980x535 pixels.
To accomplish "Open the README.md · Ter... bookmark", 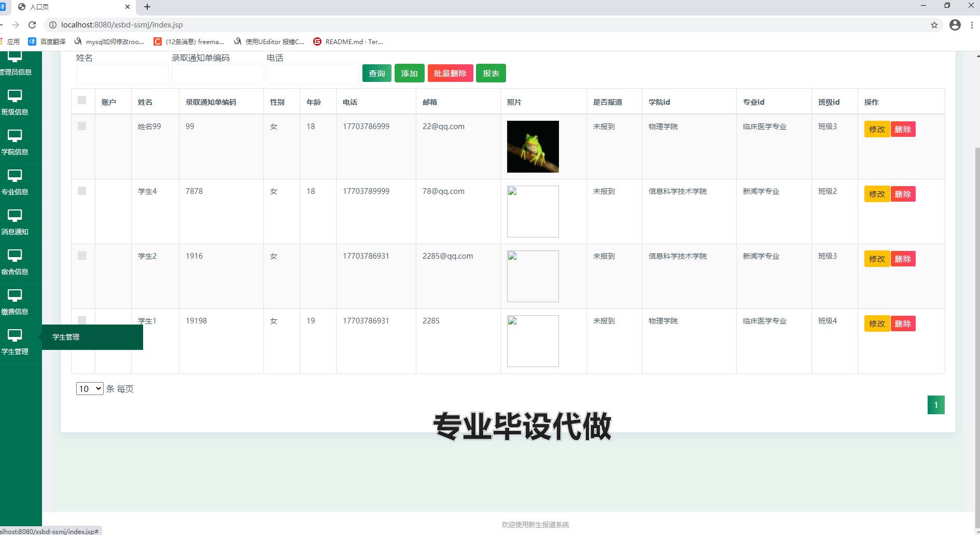I will click(348, 41).
